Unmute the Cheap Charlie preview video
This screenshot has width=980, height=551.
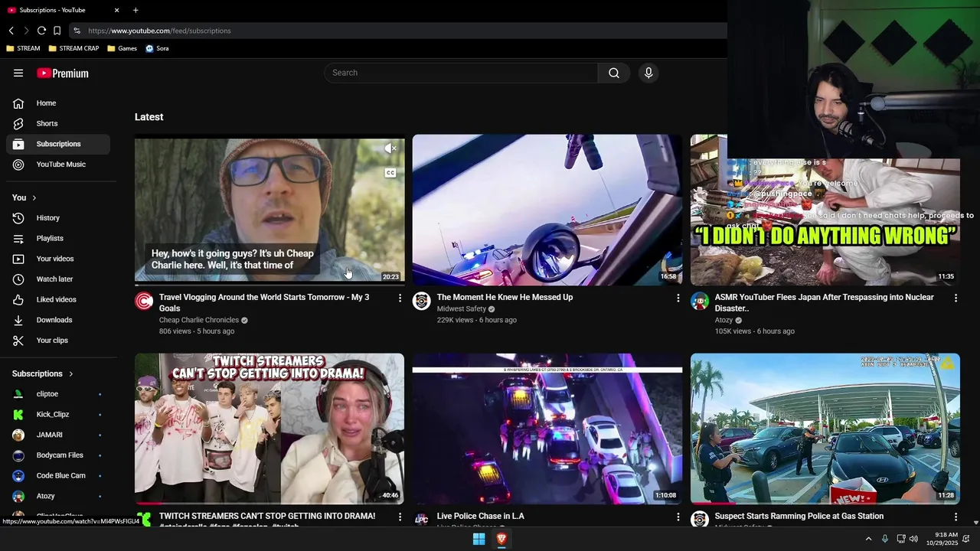coord(390,148)
